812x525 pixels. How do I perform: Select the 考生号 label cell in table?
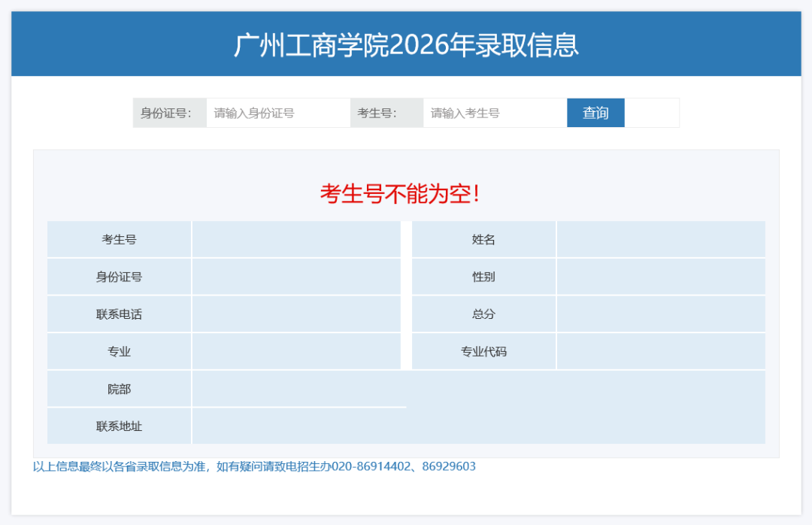point(119,239)
